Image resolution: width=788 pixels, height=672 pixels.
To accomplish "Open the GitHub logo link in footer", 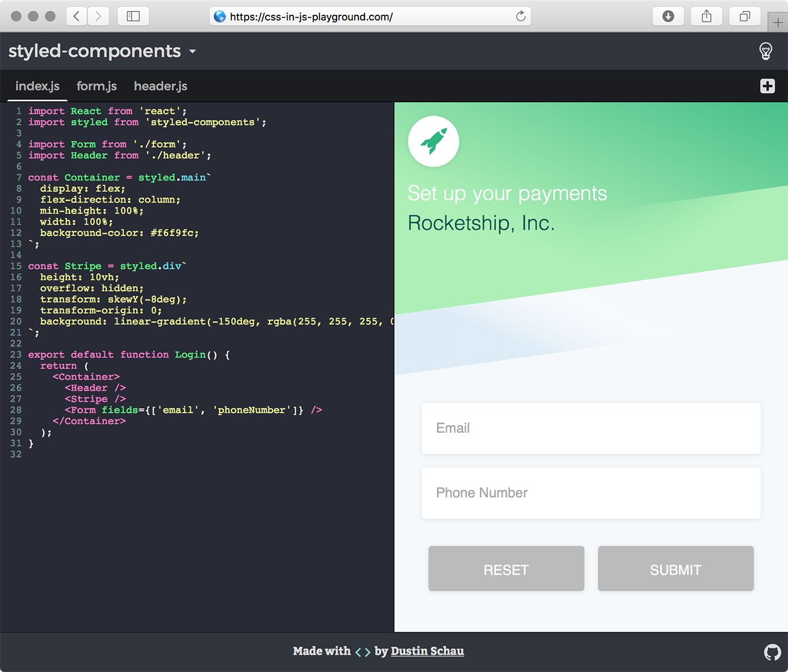I will point(772,652).
